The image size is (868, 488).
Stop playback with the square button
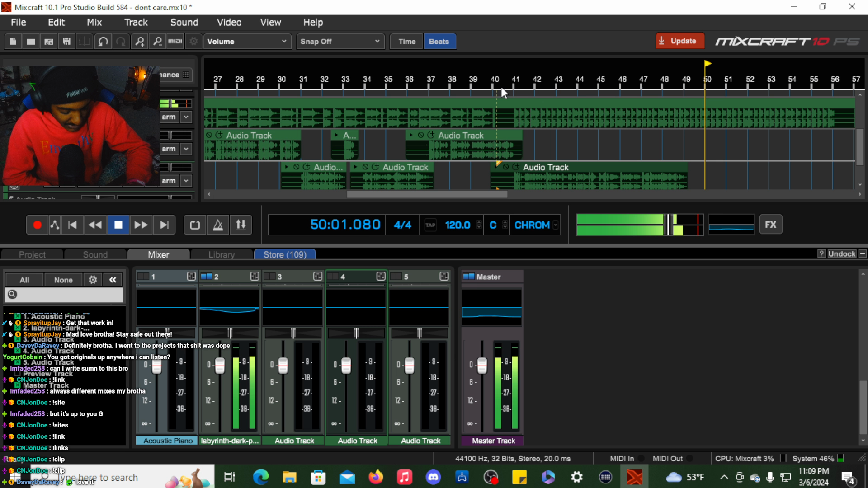[x=118, y=225]
